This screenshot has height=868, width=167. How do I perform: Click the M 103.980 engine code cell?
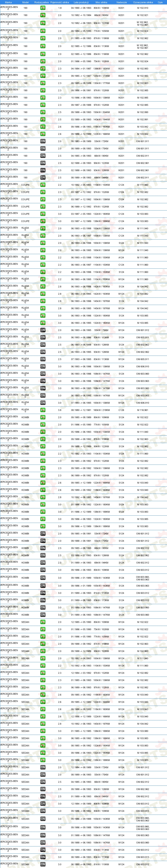(x=142, y=731)
